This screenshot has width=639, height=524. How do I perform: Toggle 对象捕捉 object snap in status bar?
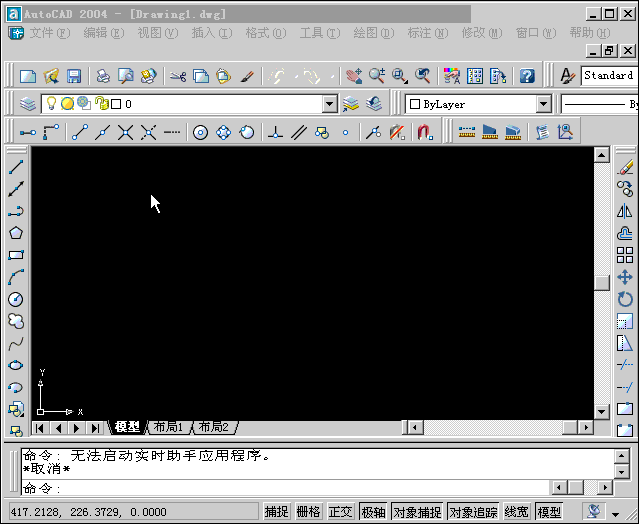point(417,511)
